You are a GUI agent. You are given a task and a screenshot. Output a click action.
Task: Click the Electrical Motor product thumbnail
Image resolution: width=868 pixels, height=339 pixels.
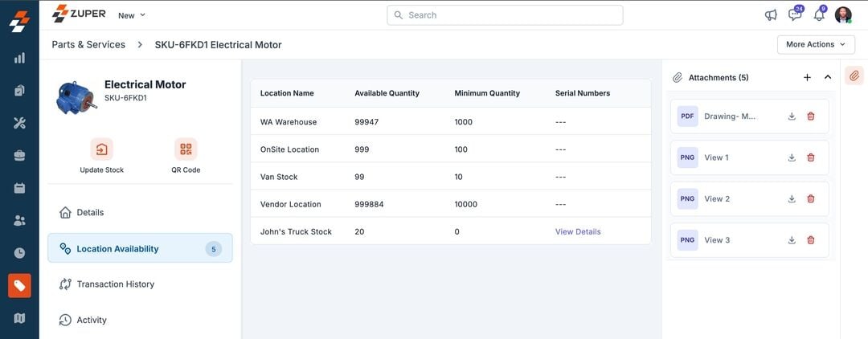(x=76, y=97)
